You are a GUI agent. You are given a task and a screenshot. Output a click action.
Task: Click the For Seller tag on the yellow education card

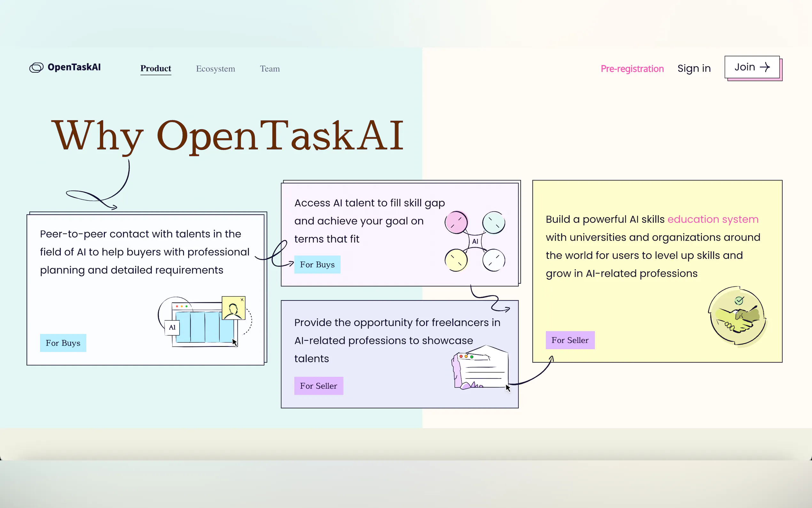570,340
